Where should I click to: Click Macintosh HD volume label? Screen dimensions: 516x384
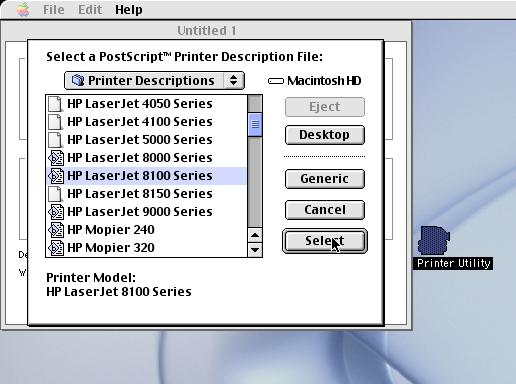pyautogui.click(x=324, y=81)
